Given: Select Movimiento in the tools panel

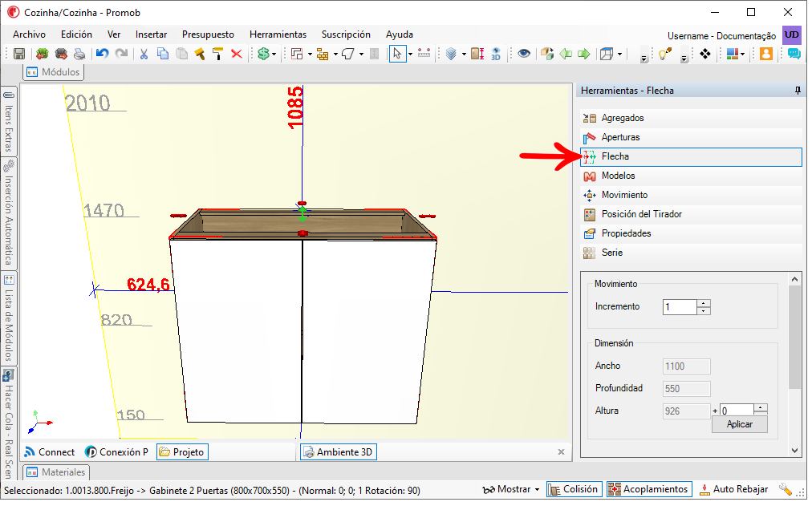Looking at the screenshot, I should click(691, 195).
